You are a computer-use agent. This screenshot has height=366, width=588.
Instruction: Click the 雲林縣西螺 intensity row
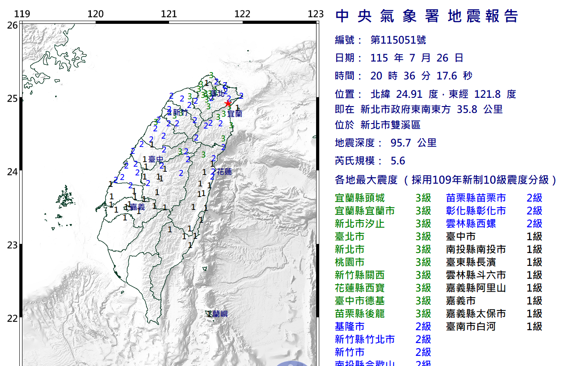(x=494, y=224)
